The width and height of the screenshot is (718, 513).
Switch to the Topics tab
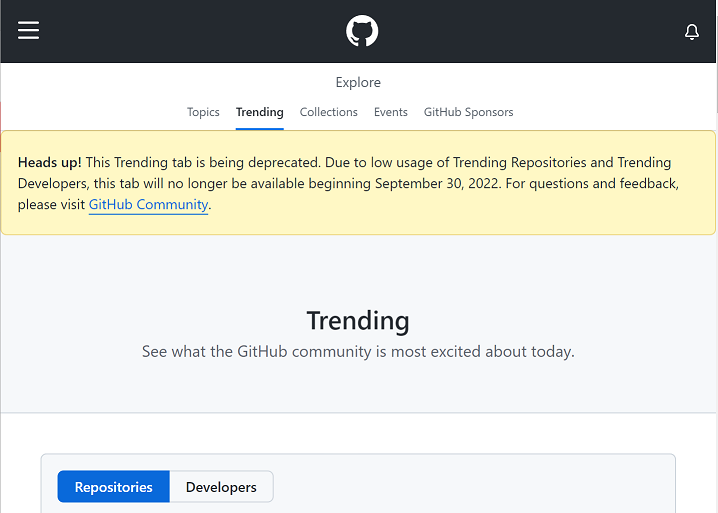click(x=203, y=112)
